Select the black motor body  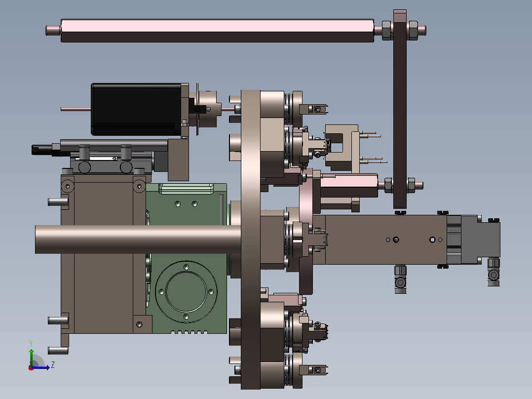136,109
